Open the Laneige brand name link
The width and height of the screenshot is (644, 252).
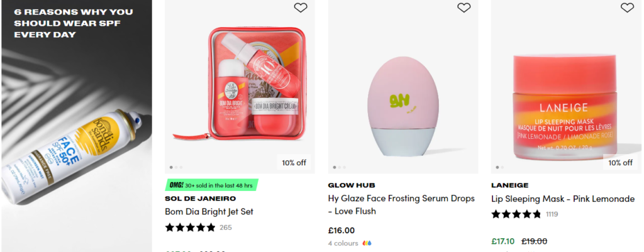(509, 185)
